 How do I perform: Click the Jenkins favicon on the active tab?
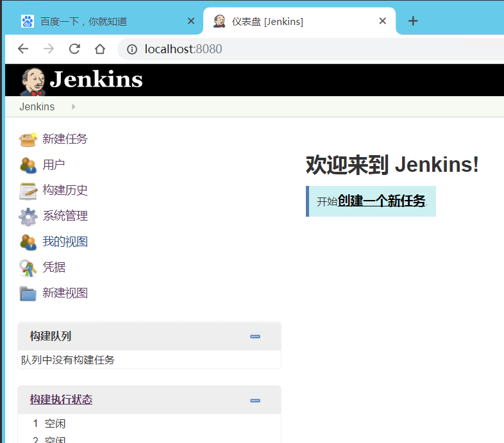point(219,21)
